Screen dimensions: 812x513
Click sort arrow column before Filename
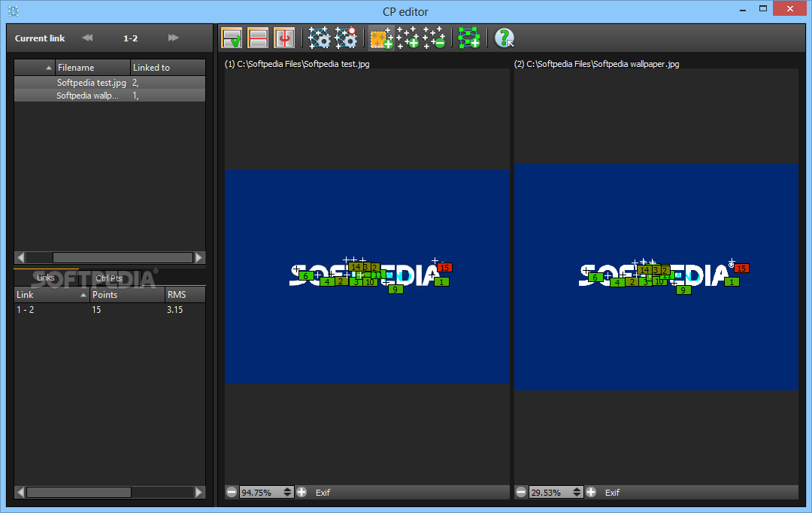(x=35, y=68)
